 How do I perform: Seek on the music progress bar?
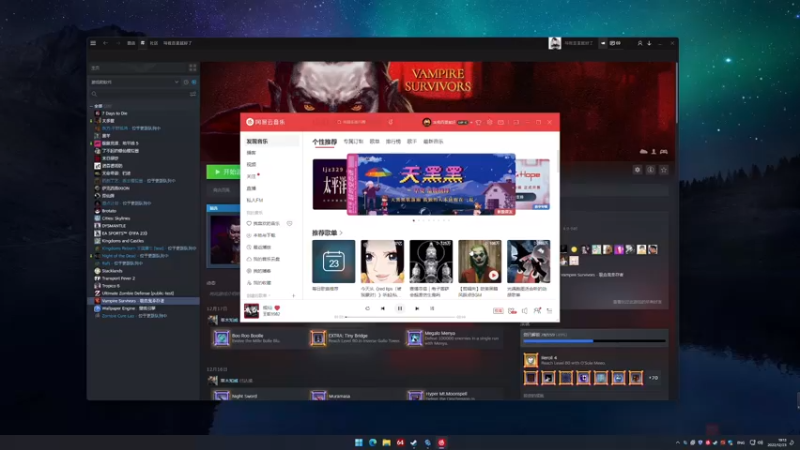[x=399, y=317]
